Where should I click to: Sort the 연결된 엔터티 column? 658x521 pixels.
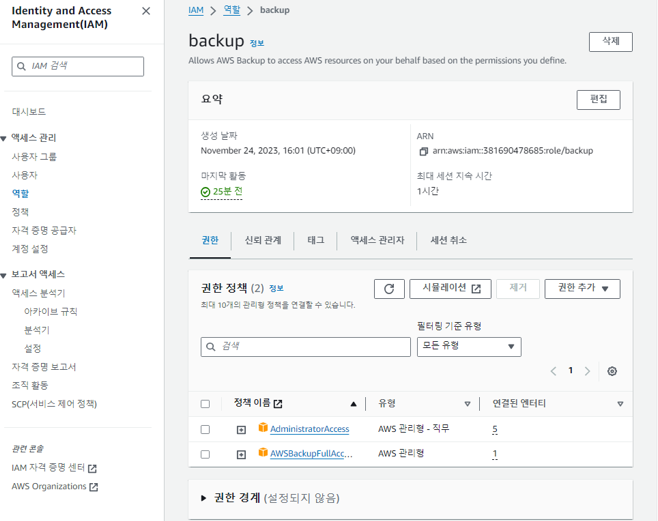pyautogui.click(x=620, y=404)
